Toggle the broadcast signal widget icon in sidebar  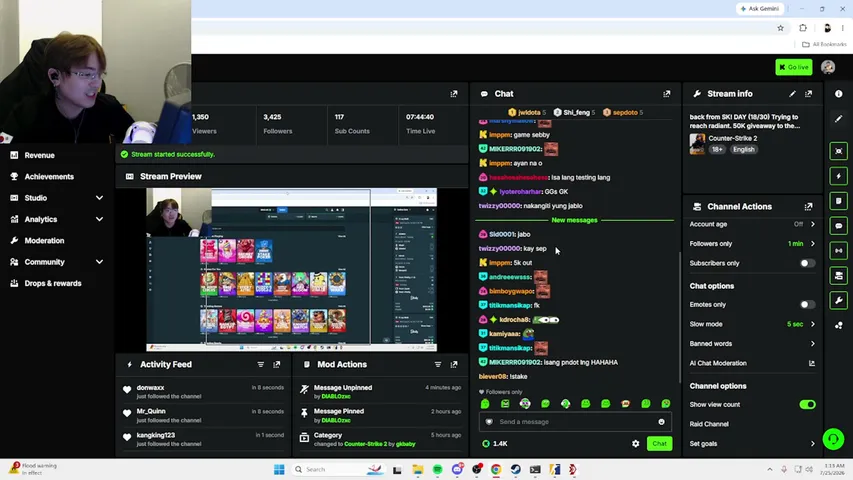coord(838,250)
